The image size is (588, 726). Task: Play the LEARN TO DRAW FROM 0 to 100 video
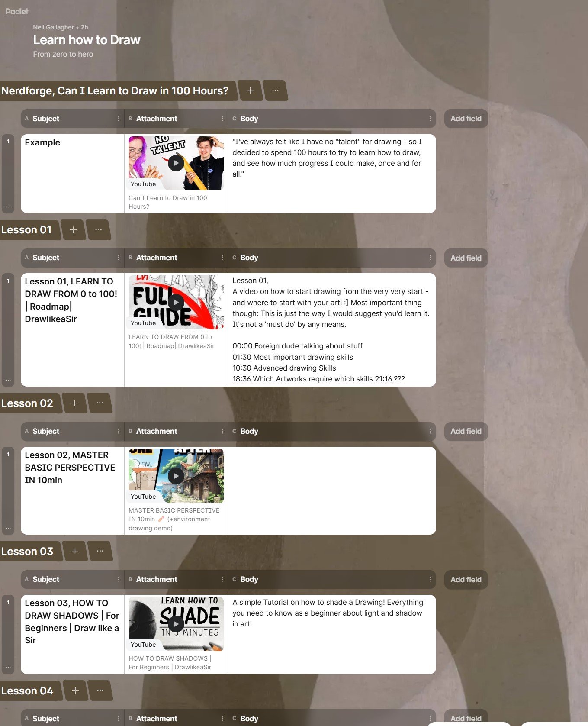click(x=176, y=302)
